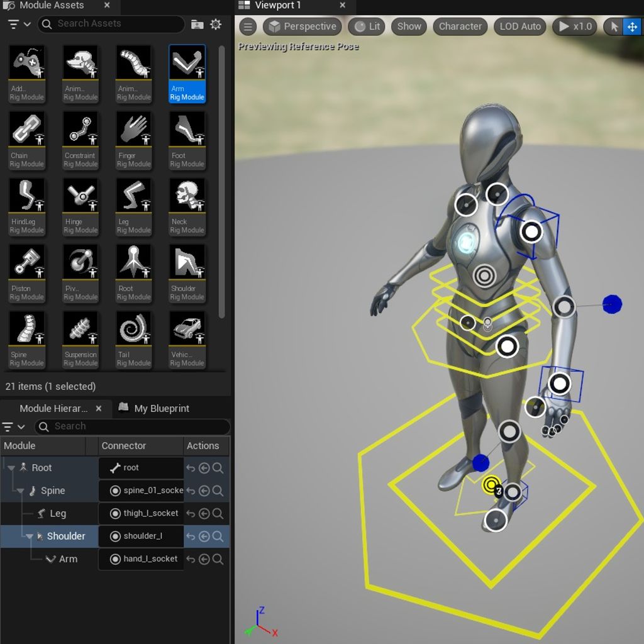Open the Character viewport menu
The height and width of the screenshot is (644, 644).
[x=460, y=26]
